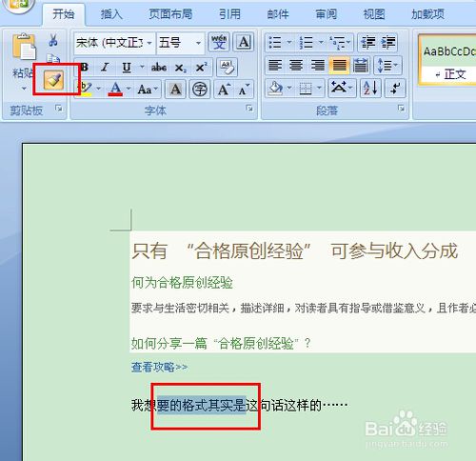Click the bullet list icon
476x461 pixels.
click(275, 42)
